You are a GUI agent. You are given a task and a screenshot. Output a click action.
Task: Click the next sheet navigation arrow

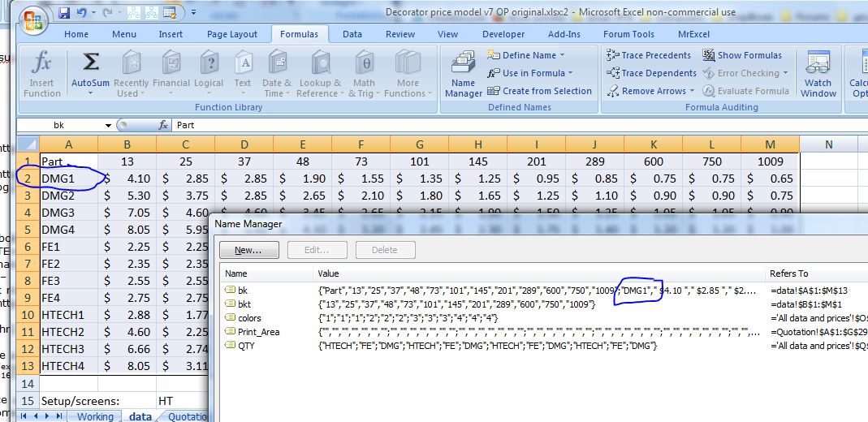48,416
